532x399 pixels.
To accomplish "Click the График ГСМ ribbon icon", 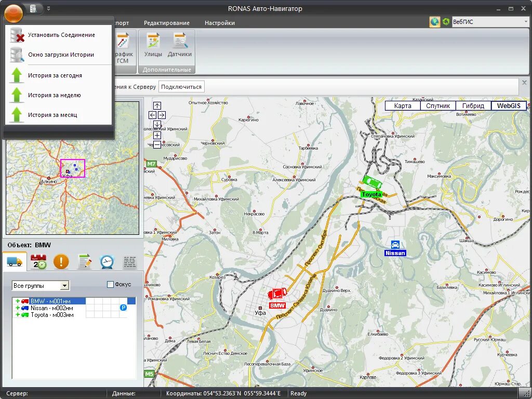I will 124,48.
